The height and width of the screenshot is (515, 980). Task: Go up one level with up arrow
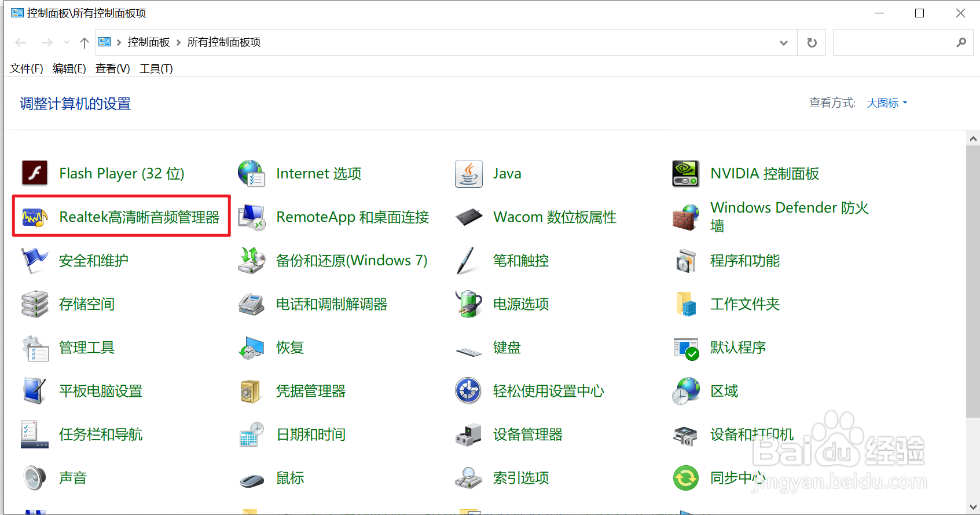click(85, 42)
